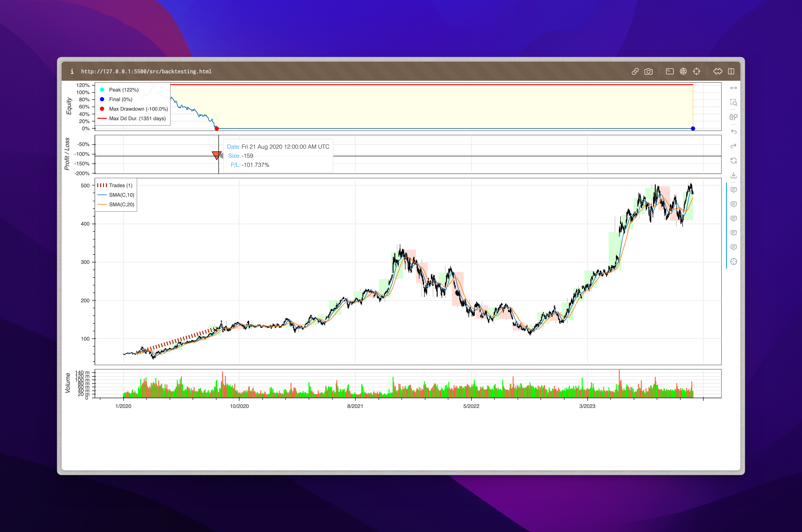802x532 pixels.
Task: Take a screenshot with camera icon
Action: (648, 72)
